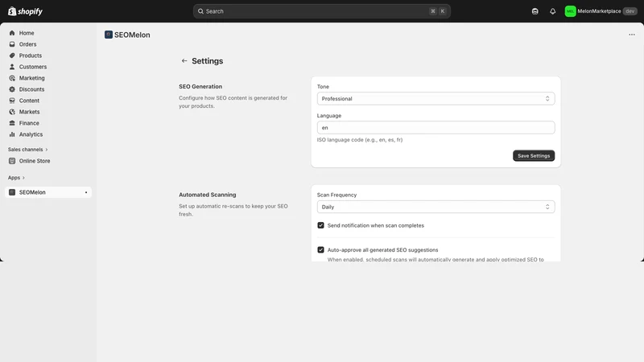Click the Home sidebar icon
This screenshot has height=362, width=644.
pyautogui.click(x=12, y=33)
